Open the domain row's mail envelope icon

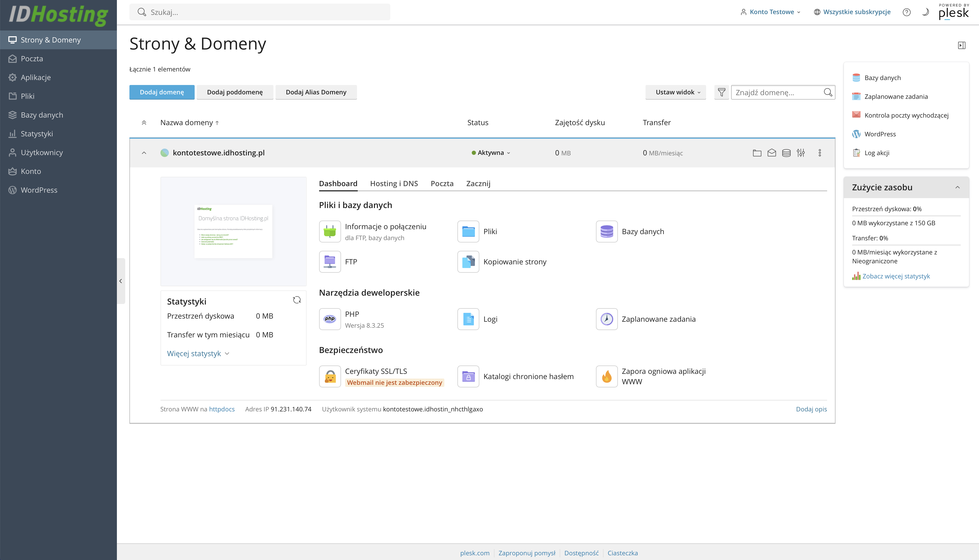click(x=772, y=153)
